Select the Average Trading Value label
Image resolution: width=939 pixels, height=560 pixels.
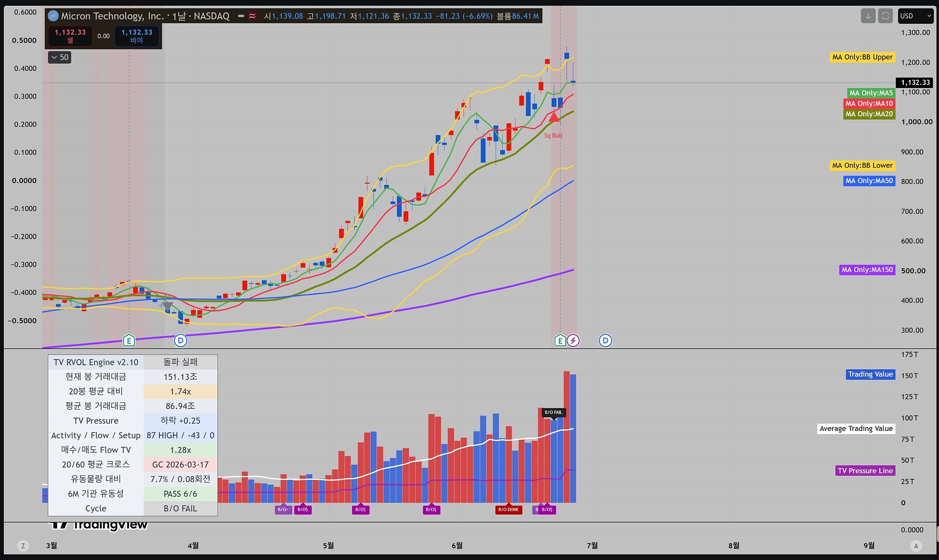point(856,429)
